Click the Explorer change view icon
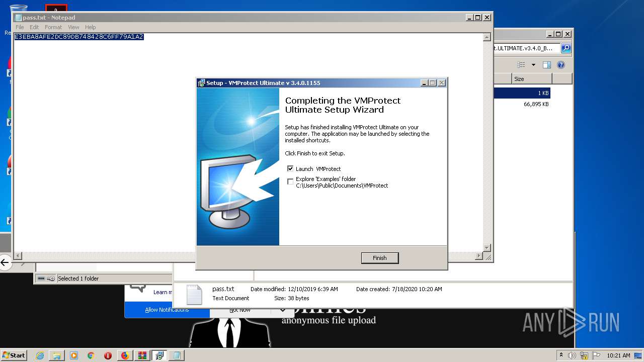Screen dimensions: 644x362 point(521,65)
